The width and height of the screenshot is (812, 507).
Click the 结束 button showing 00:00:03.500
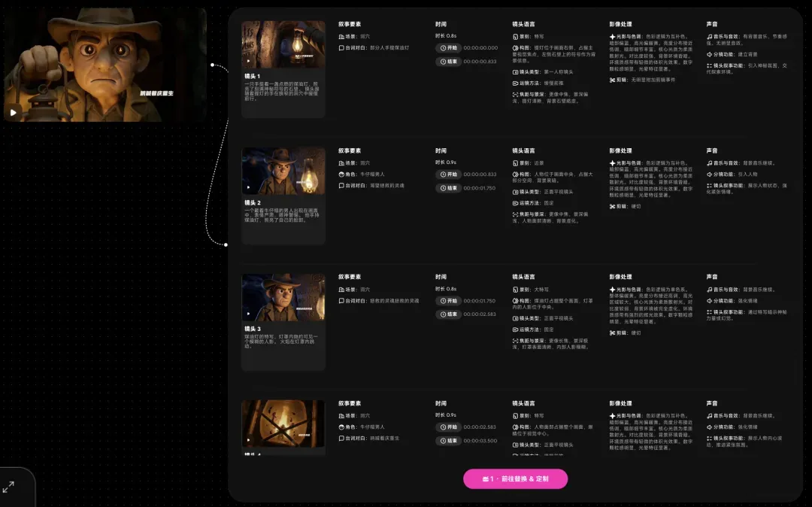448,441
